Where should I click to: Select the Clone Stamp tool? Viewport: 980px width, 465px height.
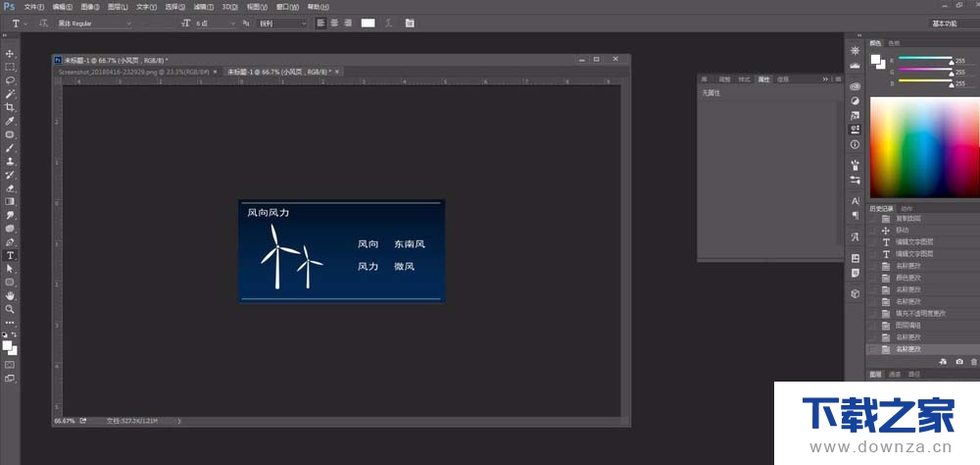coord(10,162)
